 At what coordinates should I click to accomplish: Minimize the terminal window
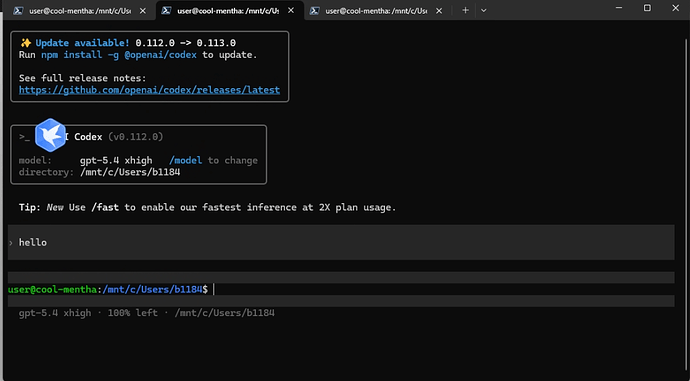pyautogui.click(x=619, y=8)
